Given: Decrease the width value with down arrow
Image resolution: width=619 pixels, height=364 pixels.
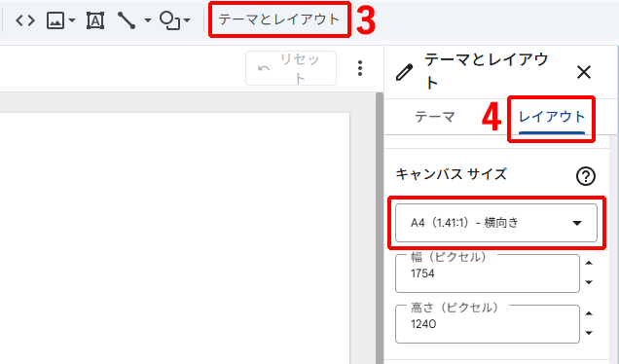Looking at the screenshot, I should pos(589,282).
